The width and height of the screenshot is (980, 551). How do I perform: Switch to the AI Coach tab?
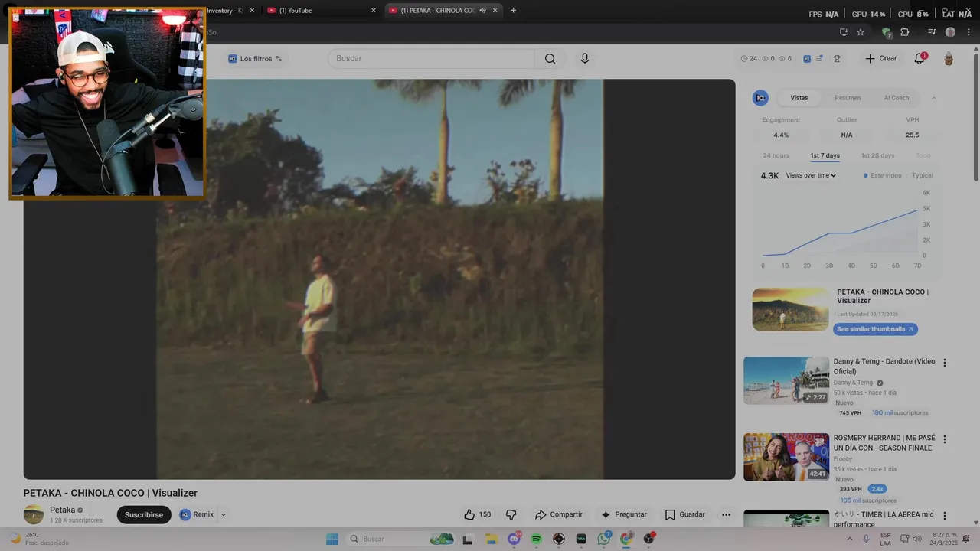pyautogui.click(x=897, y=98)
